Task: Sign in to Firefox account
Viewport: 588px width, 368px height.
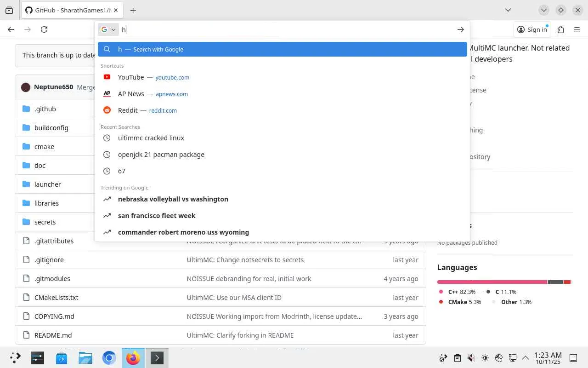Action: [532, 29]
